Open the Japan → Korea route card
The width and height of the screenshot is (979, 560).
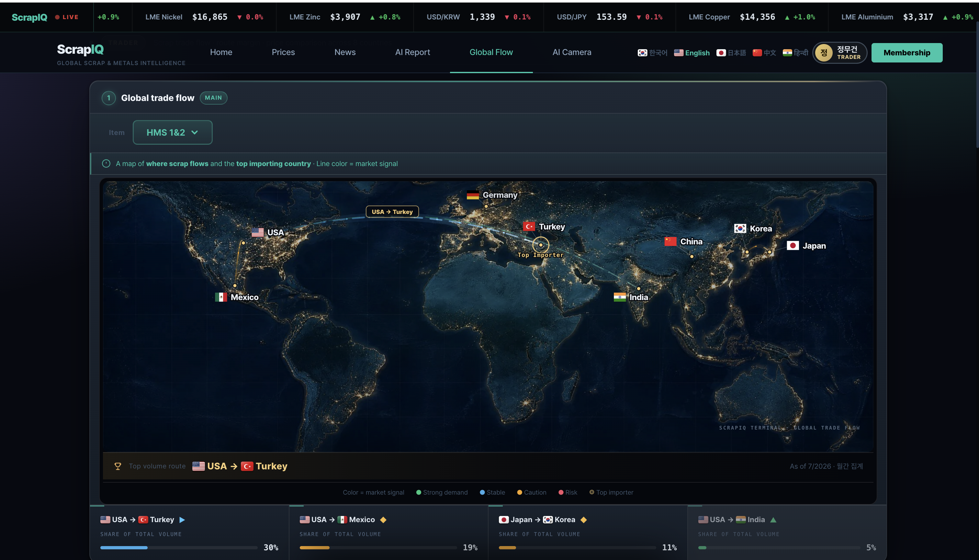tap(588, 533)
